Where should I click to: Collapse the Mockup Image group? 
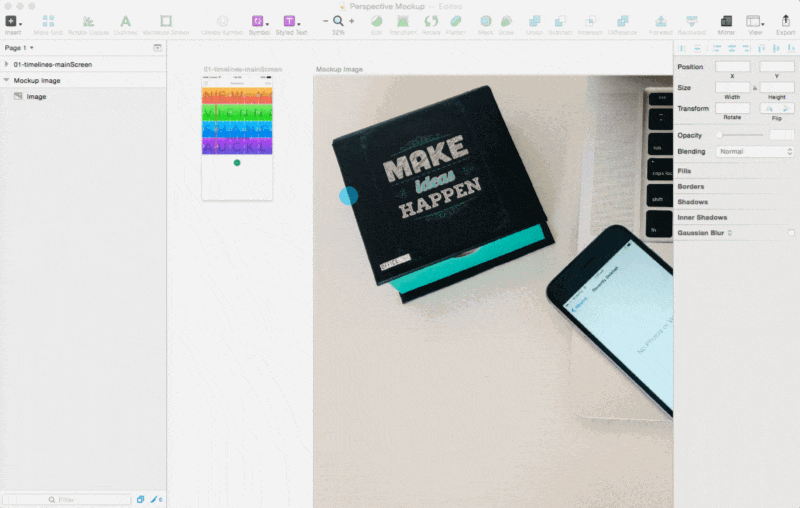pyautogui.click(x=6, y=80)
